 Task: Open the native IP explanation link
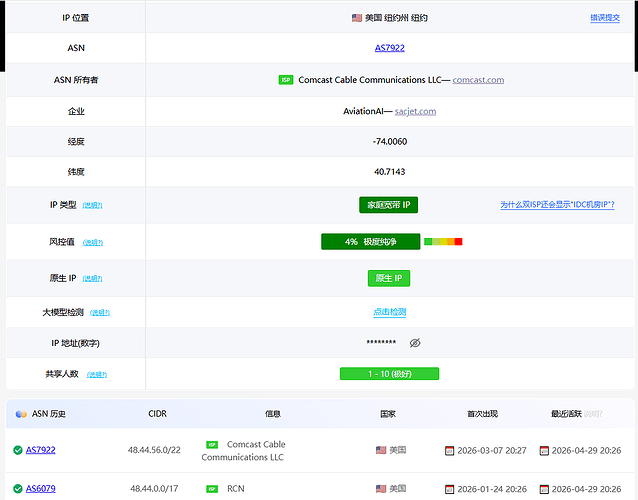coord(92,279)
